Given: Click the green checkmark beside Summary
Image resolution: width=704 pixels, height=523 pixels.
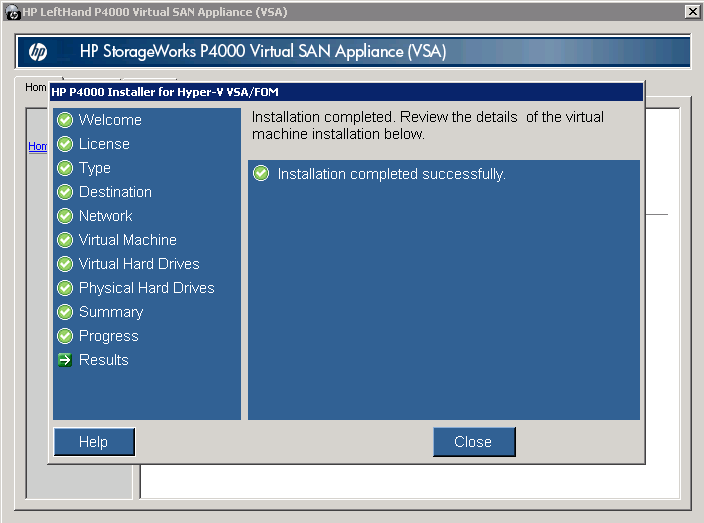Looking at the screenshot, I should (x=65, y=312).
